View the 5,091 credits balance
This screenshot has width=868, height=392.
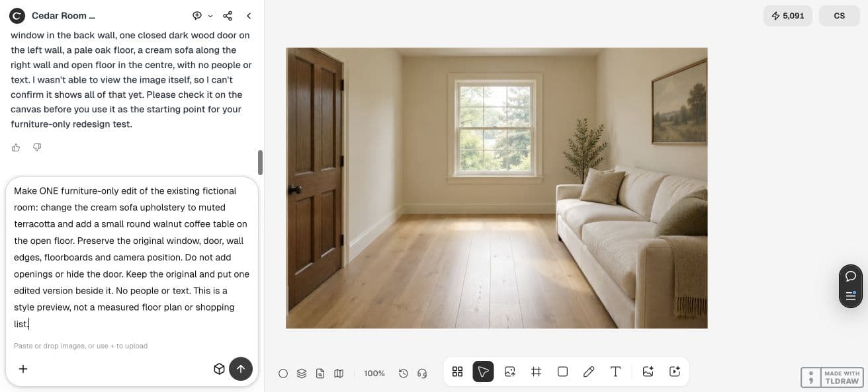coord(788,16)
